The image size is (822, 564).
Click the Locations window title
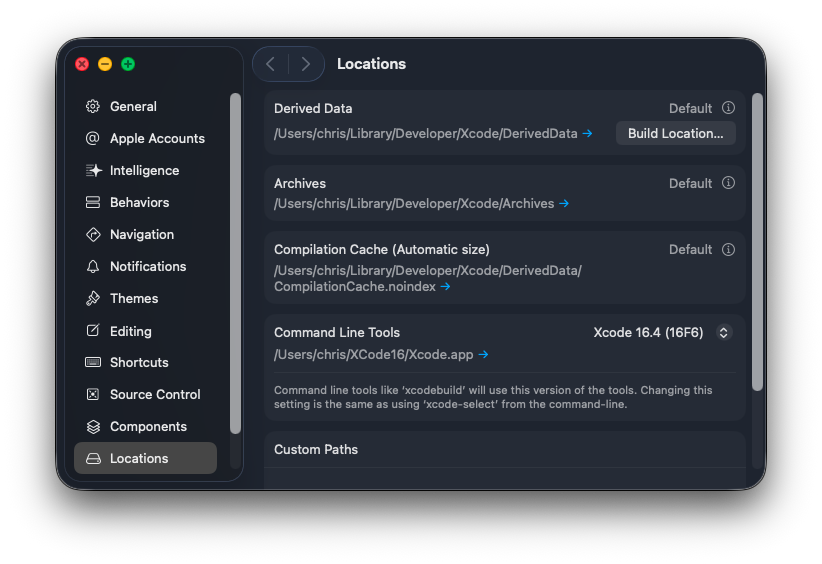click(x=371, y=64)
